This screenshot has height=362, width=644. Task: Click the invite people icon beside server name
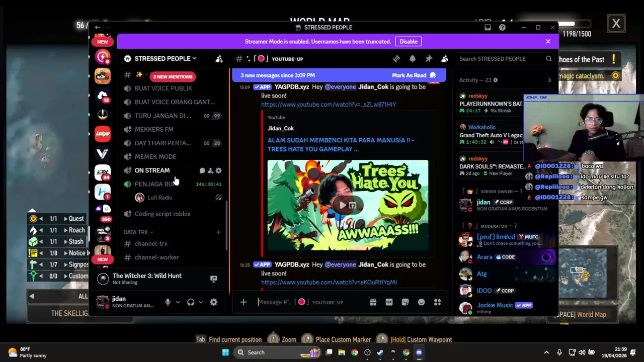pyautogui.click(x=219, y=59)
